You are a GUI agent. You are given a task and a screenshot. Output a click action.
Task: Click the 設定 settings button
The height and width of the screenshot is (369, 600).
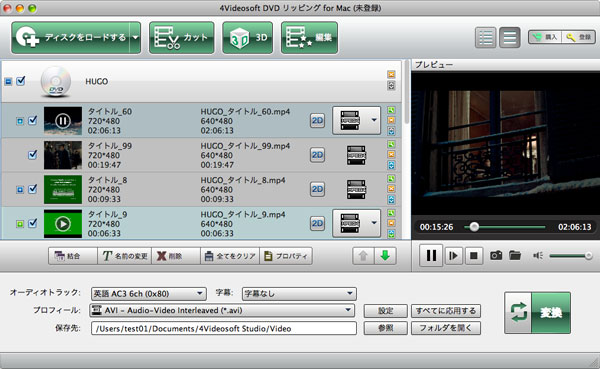(385, 311)
